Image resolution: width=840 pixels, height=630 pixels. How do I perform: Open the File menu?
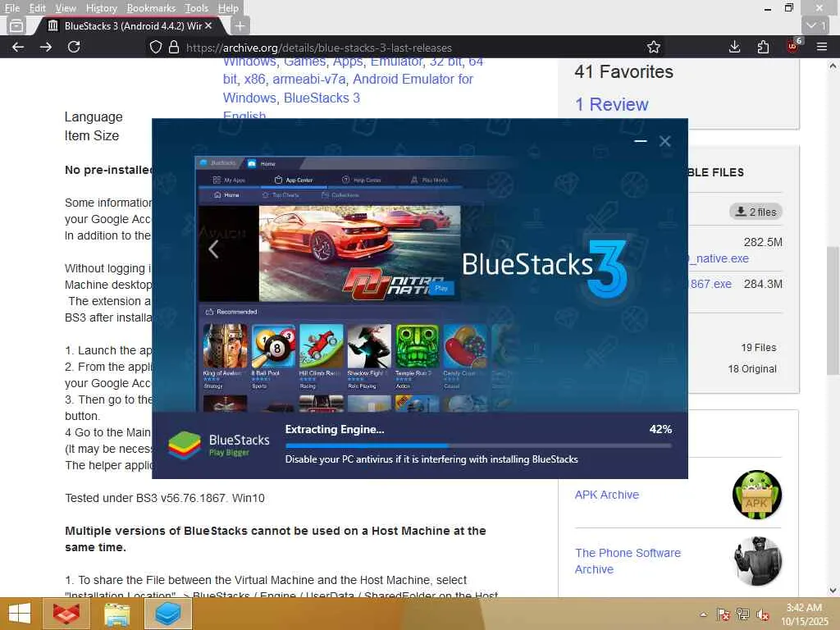(x=11, y=8)
